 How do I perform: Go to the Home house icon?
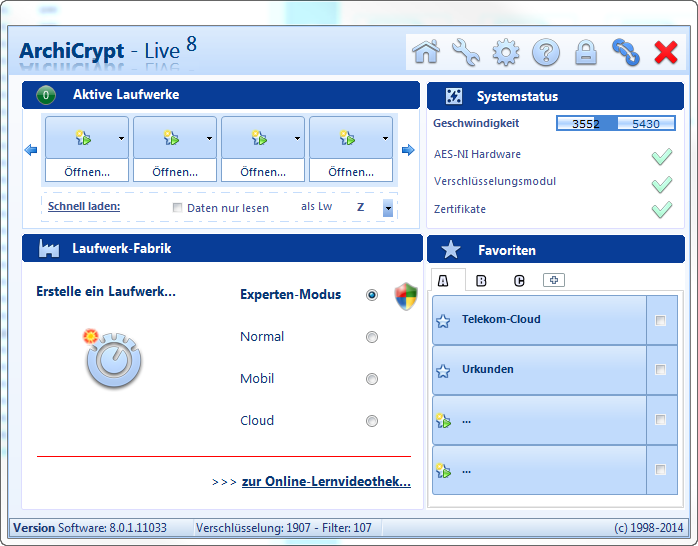[426, 52]
